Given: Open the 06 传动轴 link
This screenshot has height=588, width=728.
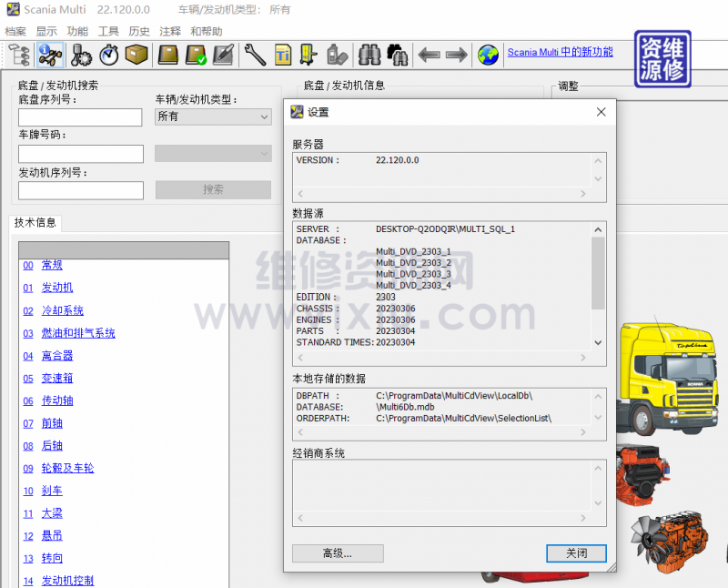Looking at the screenshot, I should coord(48,400).
